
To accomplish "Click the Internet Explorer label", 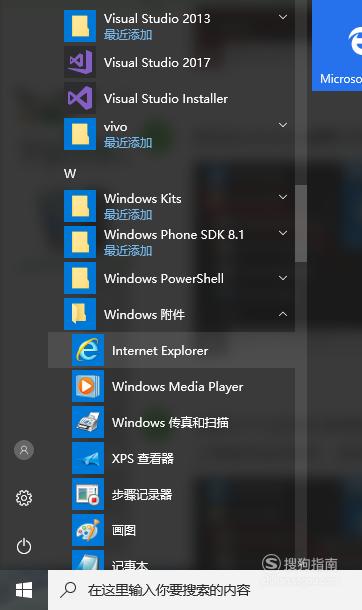I will 160,351.
